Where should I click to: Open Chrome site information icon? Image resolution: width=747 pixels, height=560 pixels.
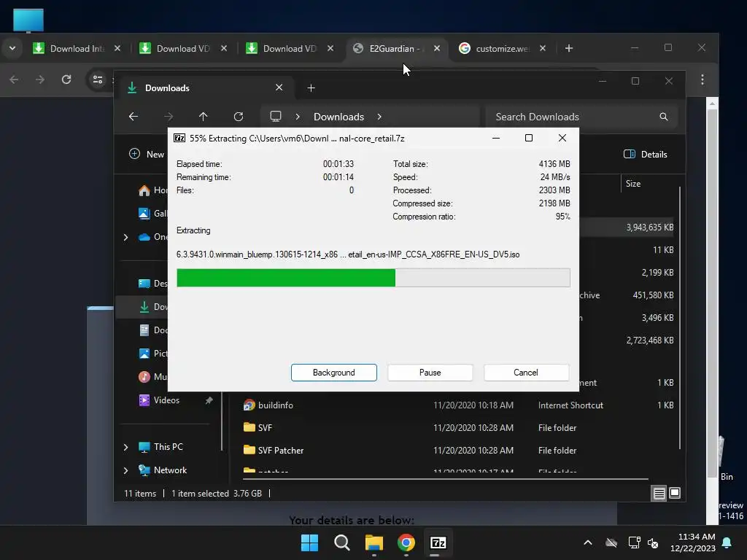(97, 79)
